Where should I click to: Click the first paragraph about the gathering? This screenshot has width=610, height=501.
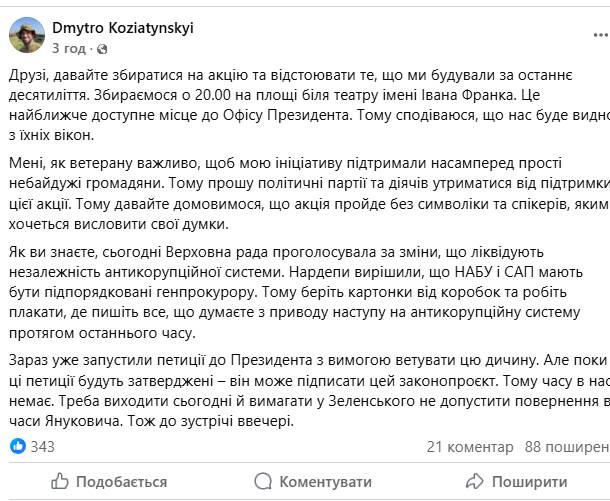(x=309, y=105)
